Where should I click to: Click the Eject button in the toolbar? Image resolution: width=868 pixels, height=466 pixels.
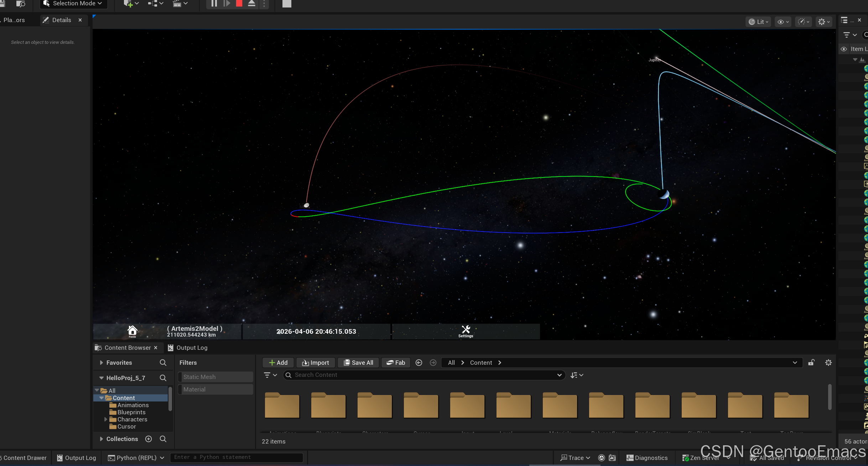[x=251, y=4]
